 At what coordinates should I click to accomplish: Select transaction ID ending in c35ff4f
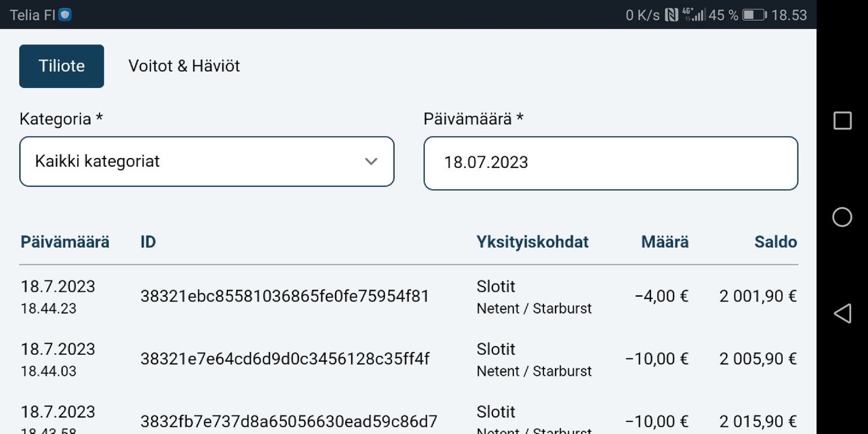[x=285, y=359]
